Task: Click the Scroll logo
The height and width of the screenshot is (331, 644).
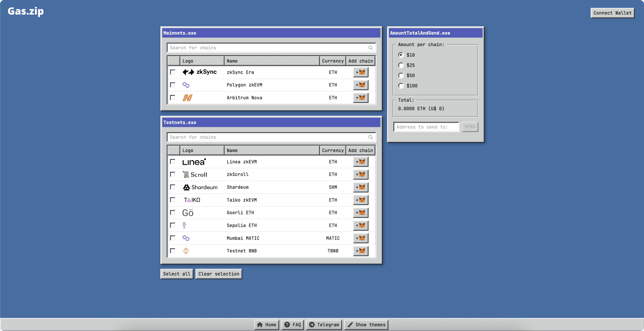Action: 195,174
